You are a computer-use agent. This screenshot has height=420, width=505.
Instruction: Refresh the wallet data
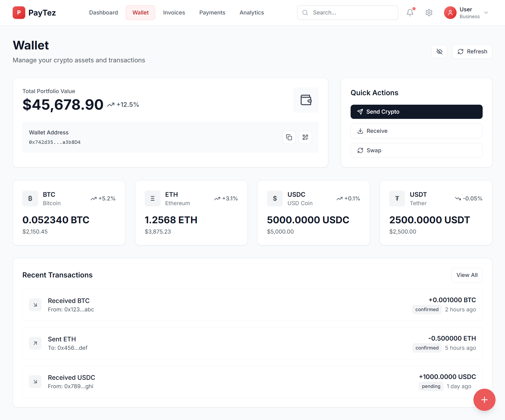coord(472,52)
